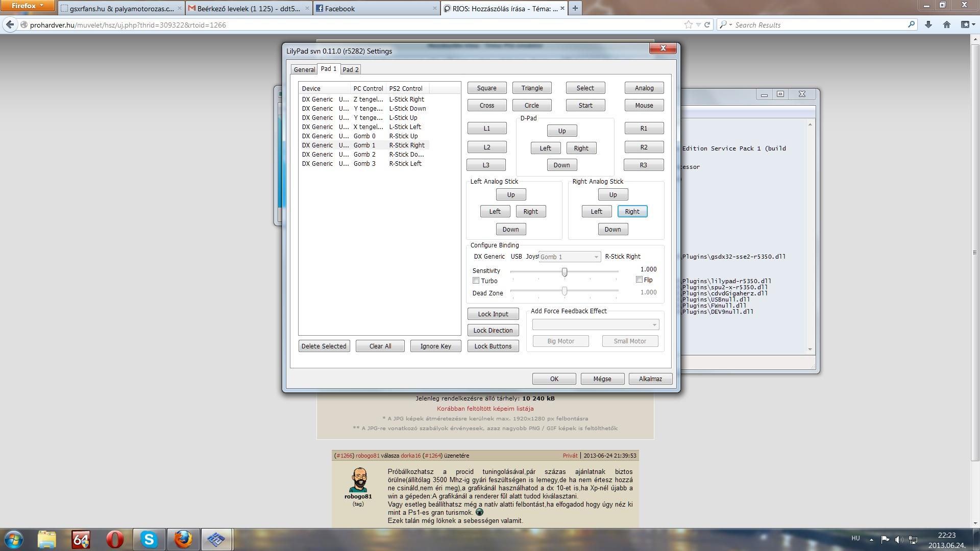
Task: Open Firefox menu dropdown button
Action: (28, 6)
